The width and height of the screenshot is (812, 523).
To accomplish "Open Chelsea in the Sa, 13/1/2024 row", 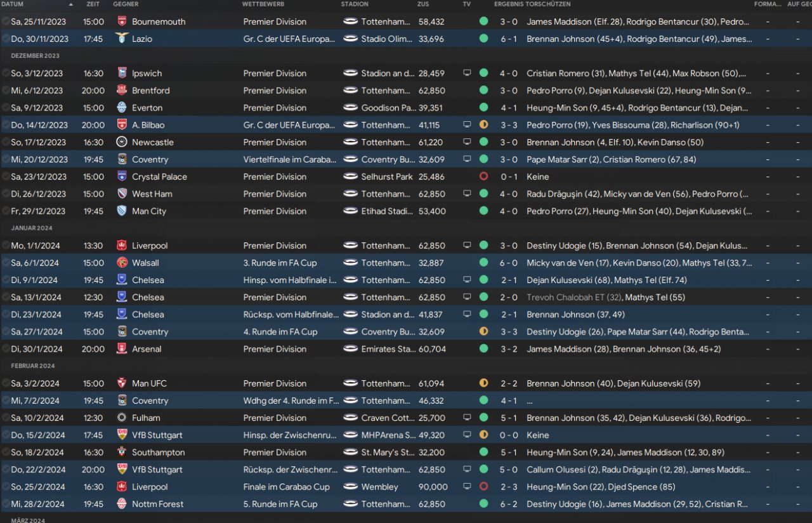I will click(x=148, y=297).
